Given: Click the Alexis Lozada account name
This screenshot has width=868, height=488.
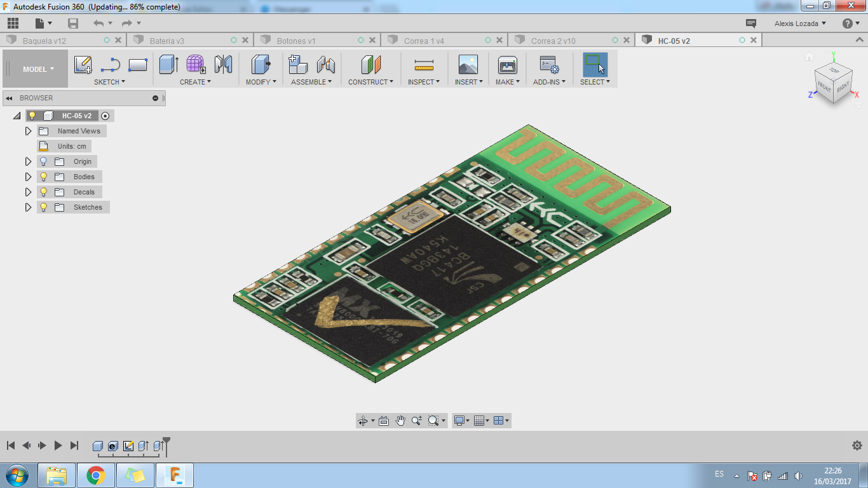Looking at the screenshot, I should tap(797, 23).
